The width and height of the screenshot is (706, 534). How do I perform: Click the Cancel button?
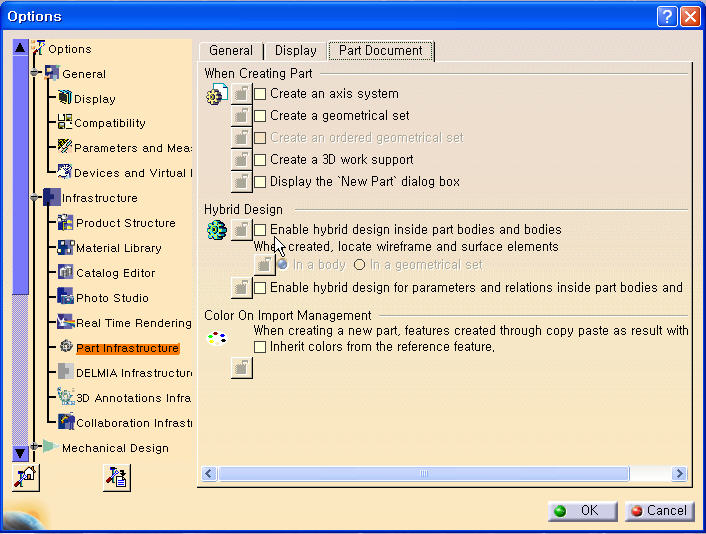pyautogui.click(x=660, y=510)
